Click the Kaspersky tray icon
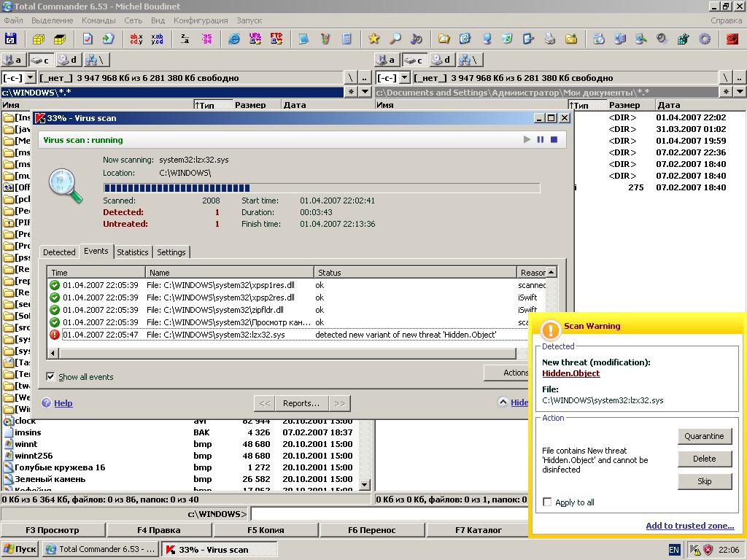Image resolution: width=747 pixels, height=560 pixels. click(695, 550)
